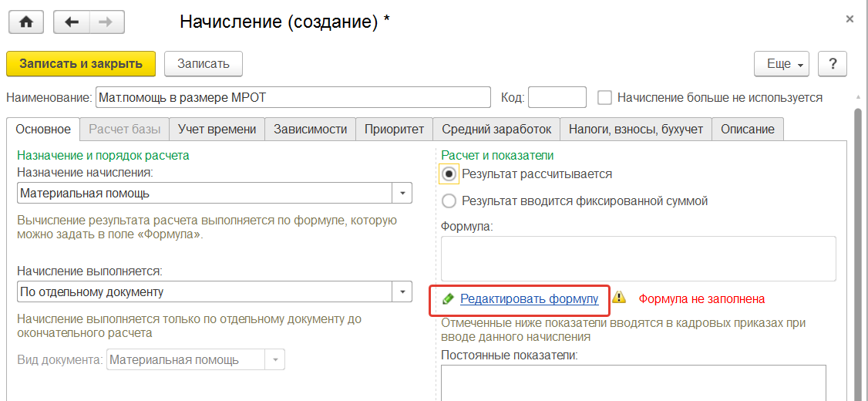Switch to the 'Учет времени' tab

point(217,129)
